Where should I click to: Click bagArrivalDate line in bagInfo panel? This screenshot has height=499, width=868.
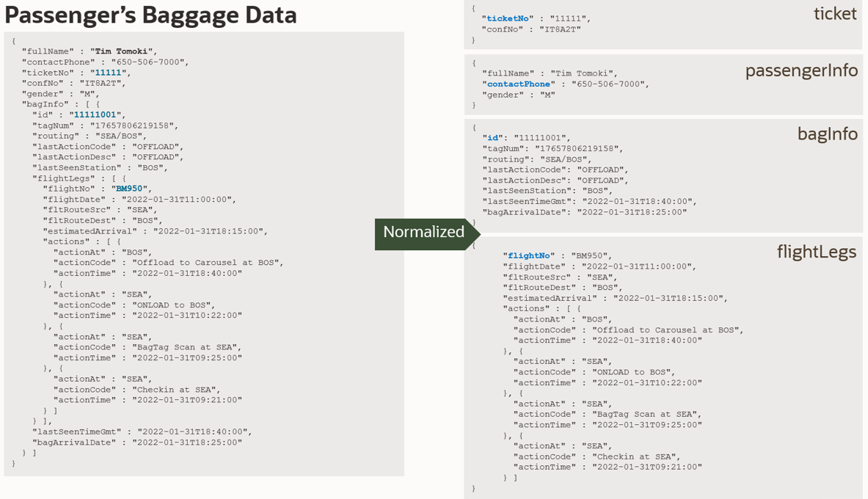584,212
